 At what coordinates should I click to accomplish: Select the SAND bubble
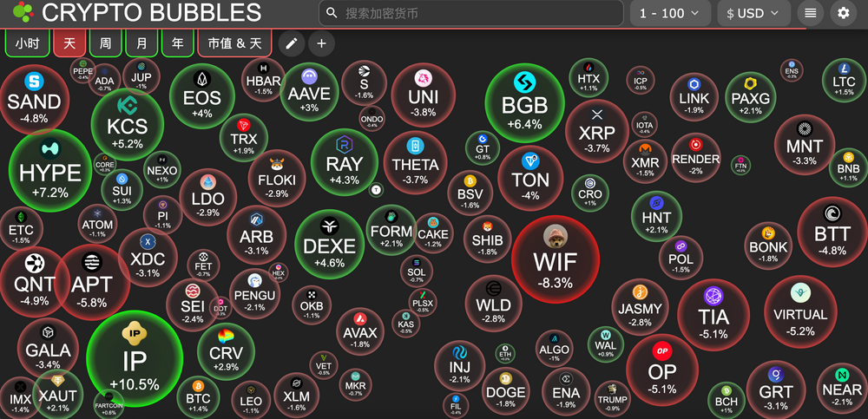(x=34, y=100)
